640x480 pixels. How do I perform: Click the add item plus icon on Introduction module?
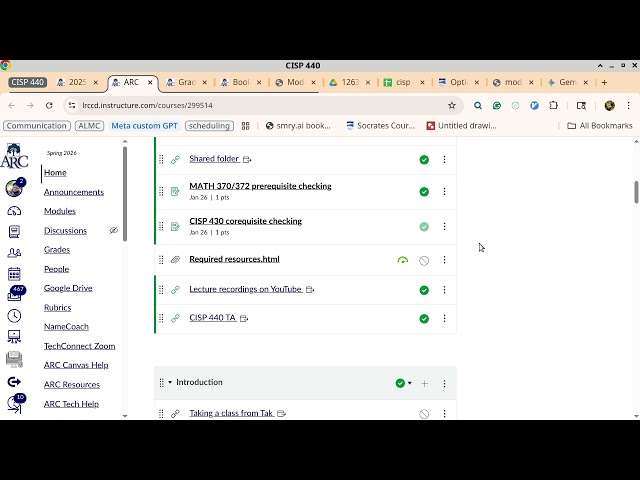pyautogui.click(x=424, y=383)
